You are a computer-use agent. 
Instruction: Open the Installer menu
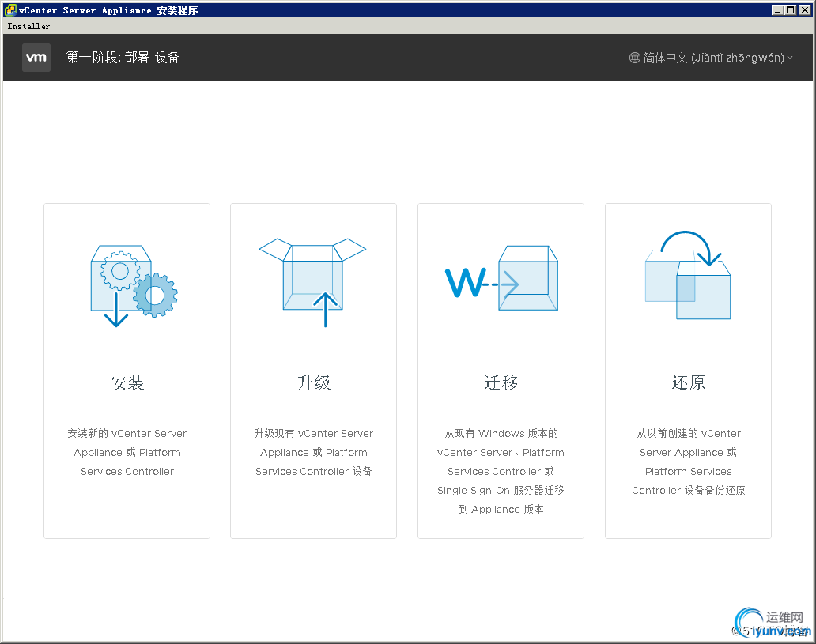[28, 26]
